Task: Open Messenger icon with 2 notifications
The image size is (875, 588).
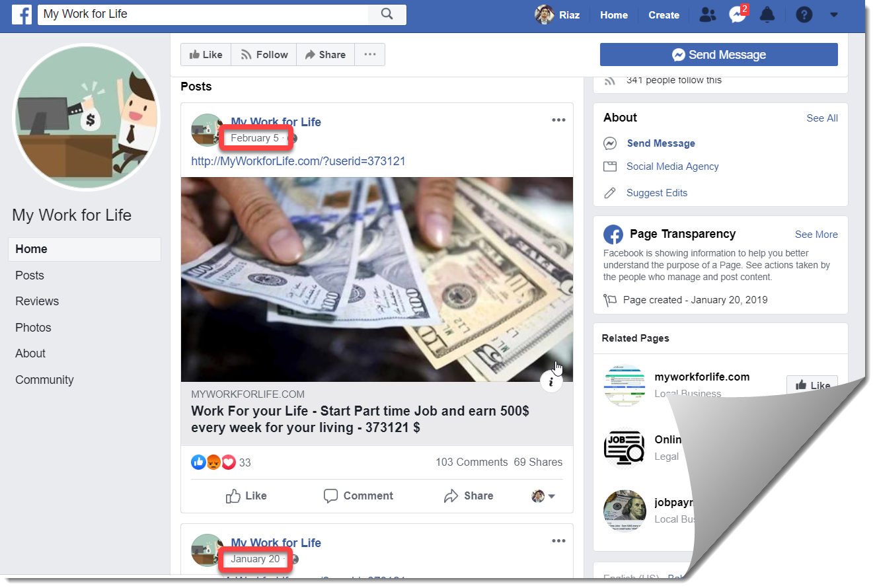Action: pyautogui.click(x=737, y=15)
